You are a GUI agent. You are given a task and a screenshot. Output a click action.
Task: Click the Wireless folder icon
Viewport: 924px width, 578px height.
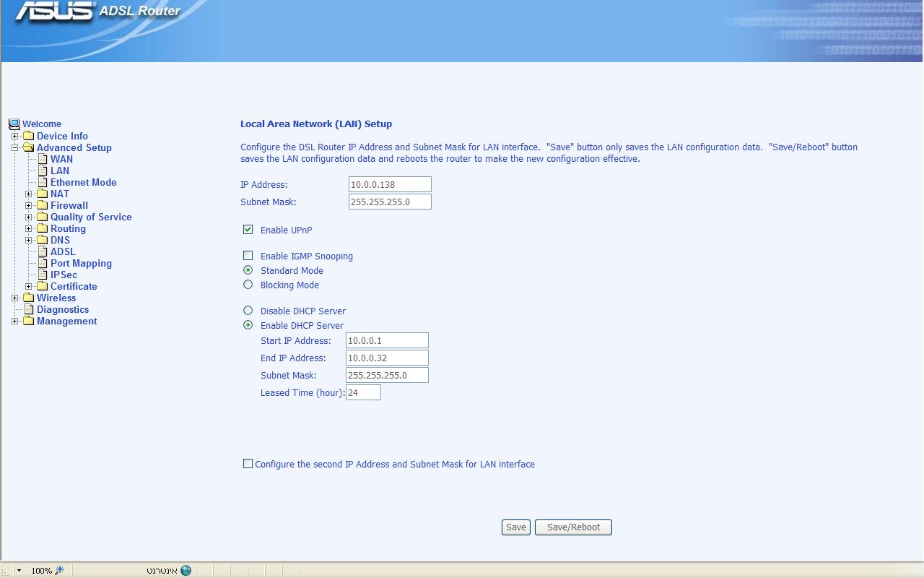pos(29,298)
